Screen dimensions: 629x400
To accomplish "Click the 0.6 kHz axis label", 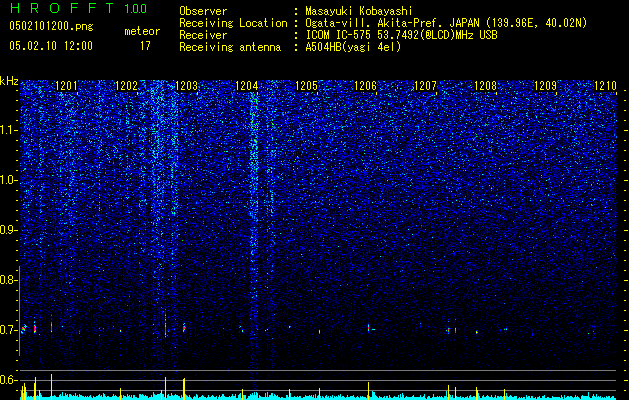I will pos(8,380).
